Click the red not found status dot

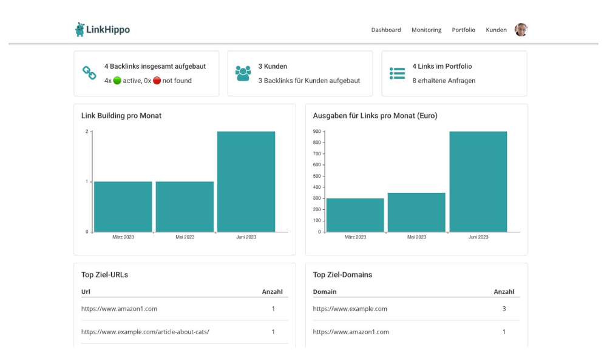click(x=157, y=81)
